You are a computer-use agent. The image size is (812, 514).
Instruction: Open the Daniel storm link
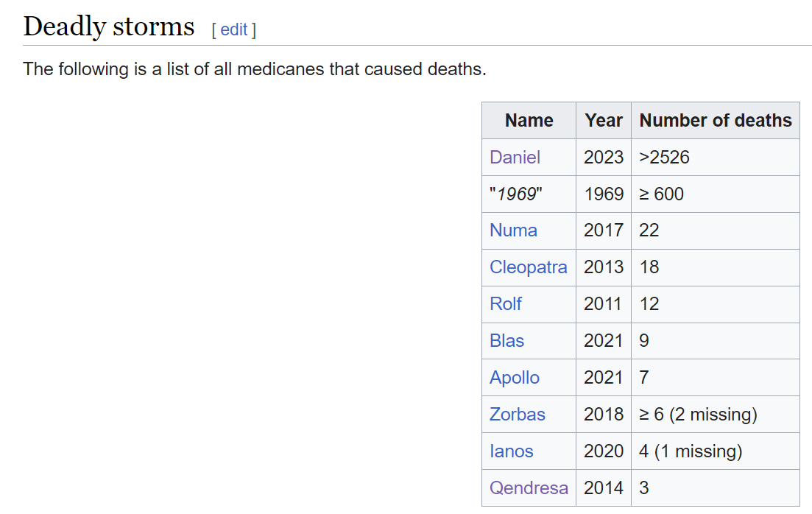515,157
